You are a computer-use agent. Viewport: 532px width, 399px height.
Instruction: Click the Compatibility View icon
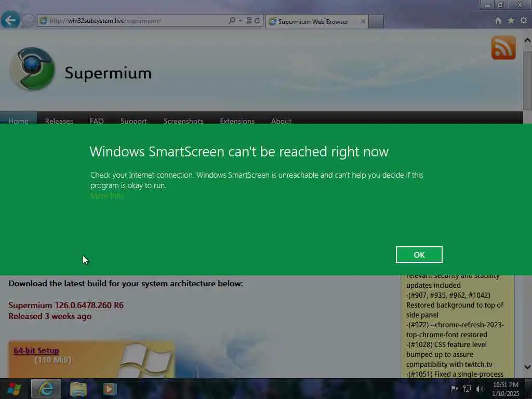249,20
